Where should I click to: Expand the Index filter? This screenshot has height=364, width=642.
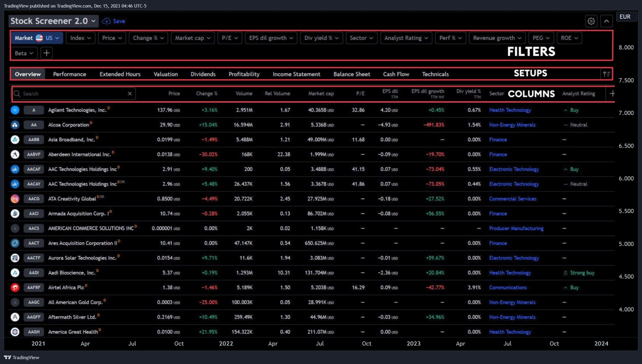click(80, 38)
